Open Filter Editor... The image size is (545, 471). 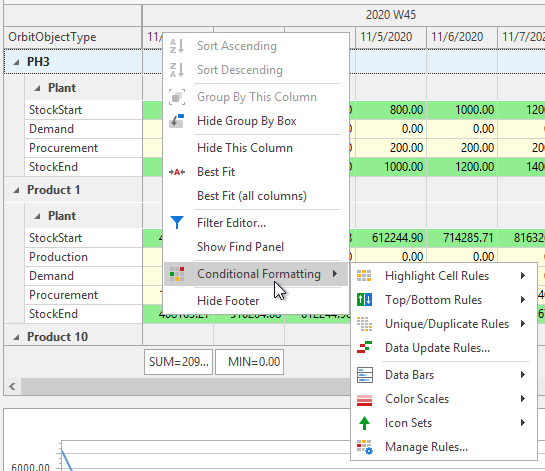[x=256, y=223]
